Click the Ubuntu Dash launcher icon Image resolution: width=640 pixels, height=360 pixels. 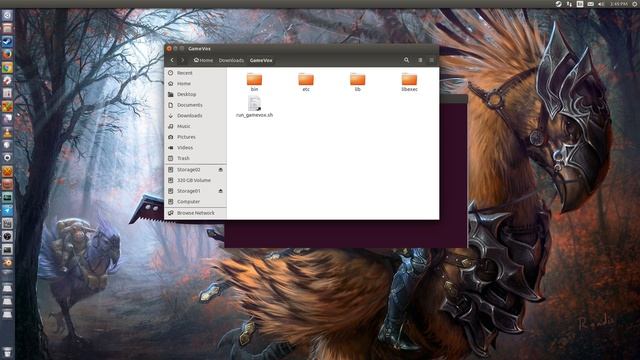click(7, 16)
